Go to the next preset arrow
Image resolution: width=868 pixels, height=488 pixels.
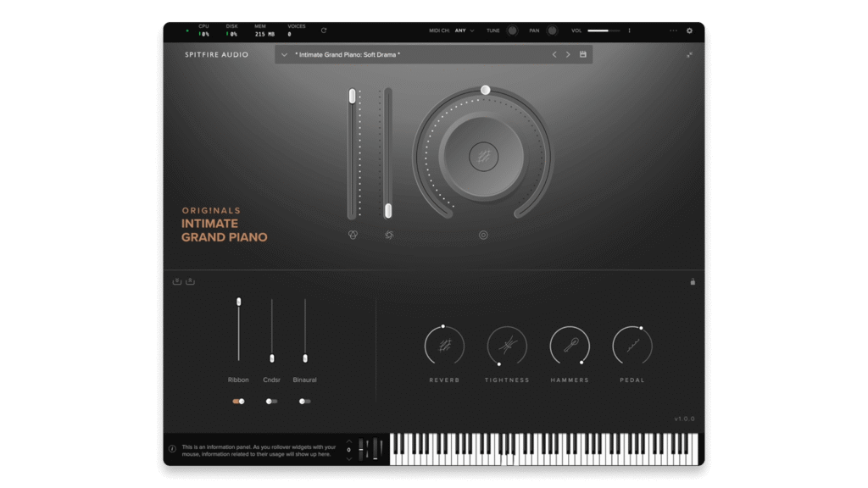click(x=568, y=54)
